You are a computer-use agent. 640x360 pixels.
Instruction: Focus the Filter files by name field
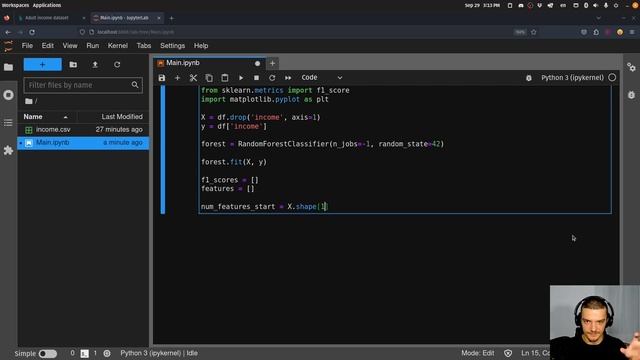pyautogui.click(x=83, y=85)
